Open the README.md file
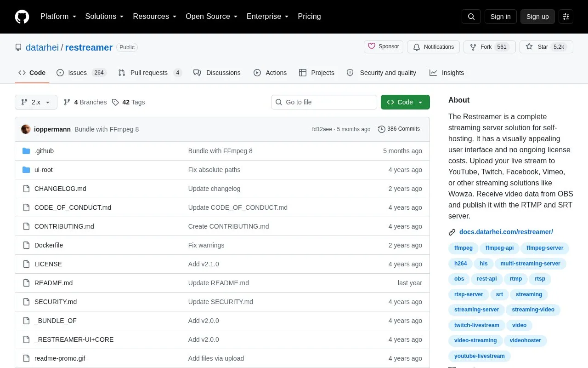Screen dimensions: 588x368 point(53,283)
